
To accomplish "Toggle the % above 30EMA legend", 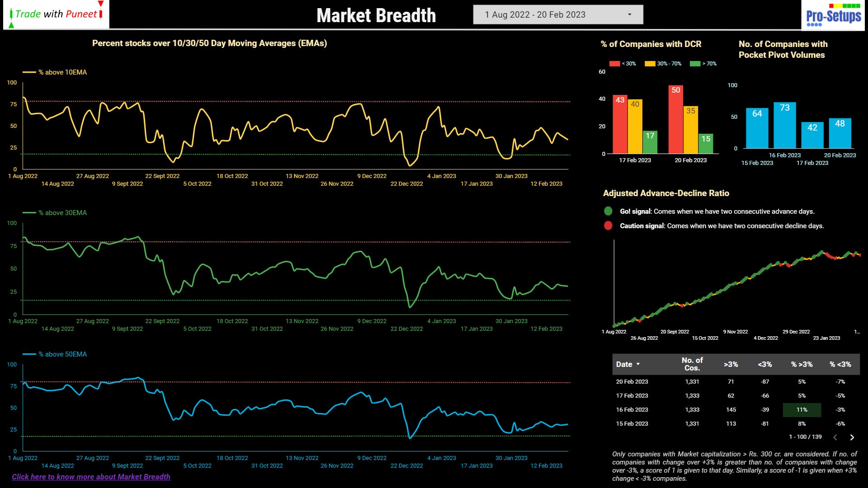I will [55, 213].
